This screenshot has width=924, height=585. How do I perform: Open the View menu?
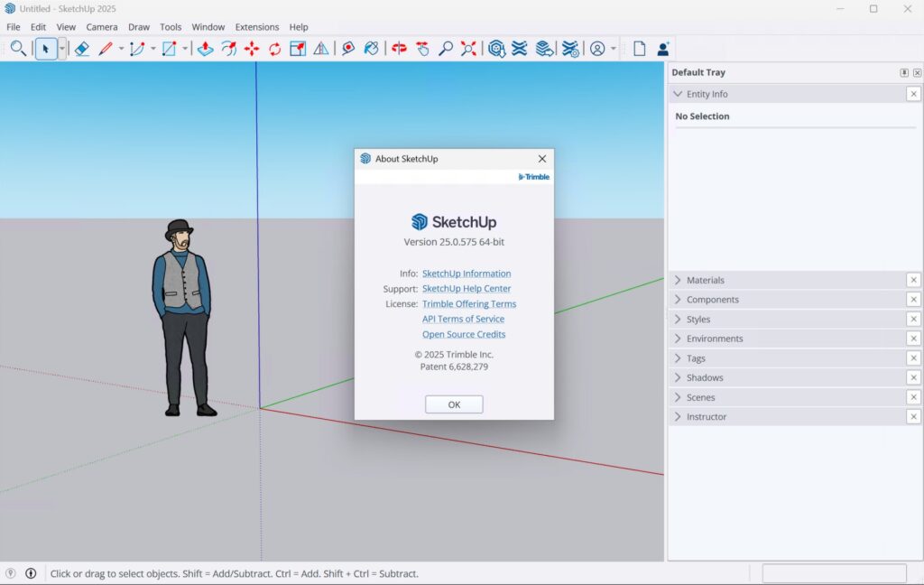[x=66, y=27]
